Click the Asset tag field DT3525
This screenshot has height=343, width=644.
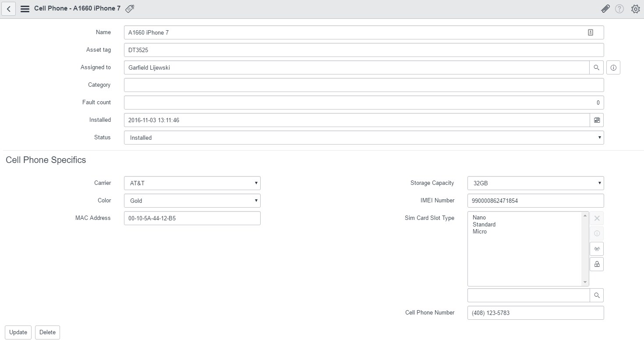point(364,50)
